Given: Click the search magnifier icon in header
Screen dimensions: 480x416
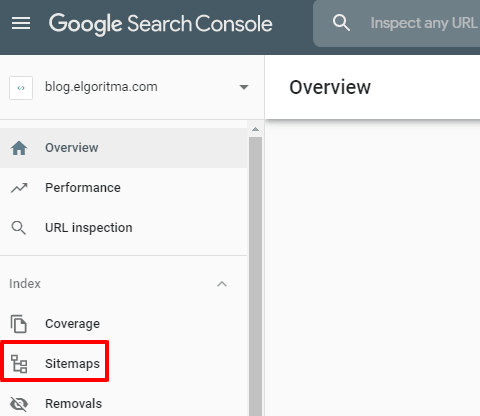Looking at the screenshot, I should click(341, 23).
